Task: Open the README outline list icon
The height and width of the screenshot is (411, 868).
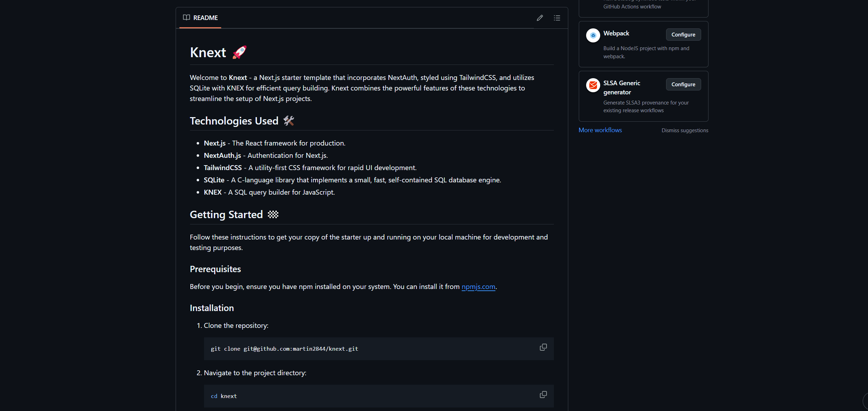Action: click(557, 18)
